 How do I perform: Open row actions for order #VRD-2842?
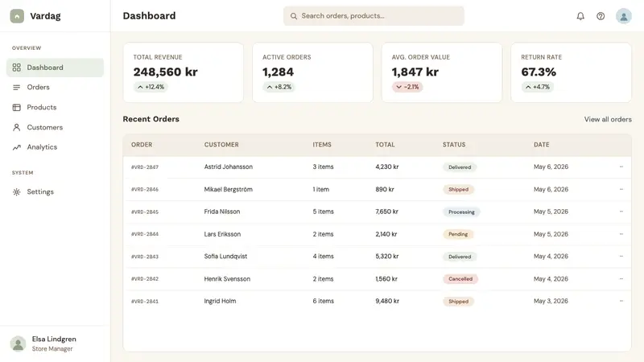click(621, 278)
